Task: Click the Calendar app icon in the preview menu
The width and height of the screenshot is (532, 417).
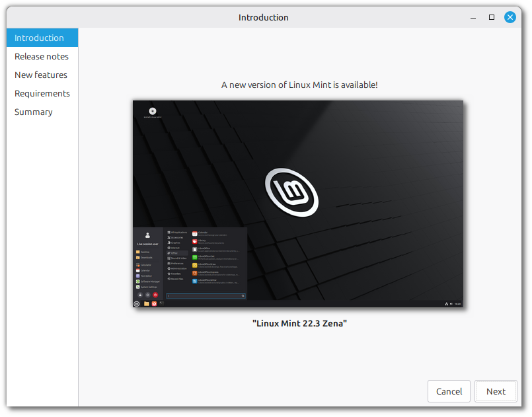Action: click(194, 233)
